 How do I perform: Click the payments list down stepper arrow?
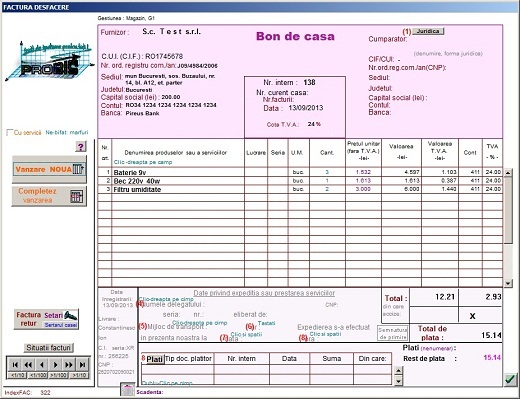click(x=398, y=381)
